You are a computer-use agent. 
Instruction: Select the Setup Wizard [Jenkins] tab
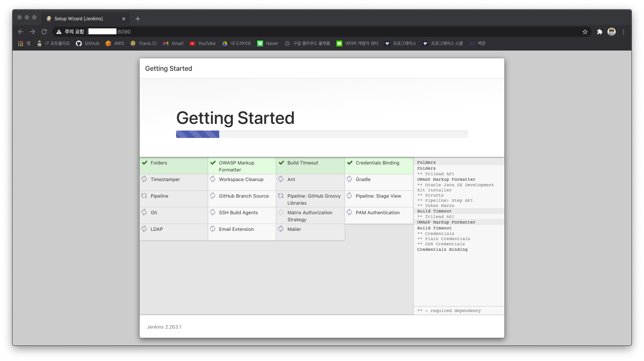pyautogui.click(x=85, y=19)
